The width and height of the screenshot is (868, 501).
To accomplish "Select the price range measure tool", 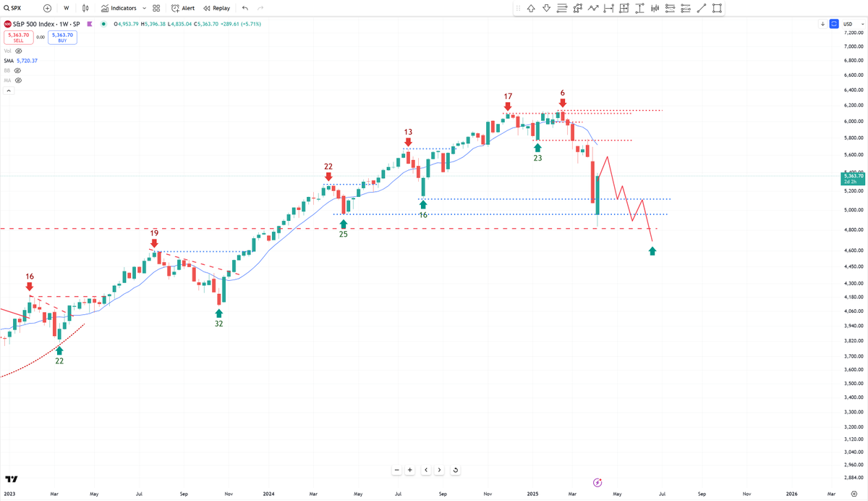I will click(x=639, y=9).
